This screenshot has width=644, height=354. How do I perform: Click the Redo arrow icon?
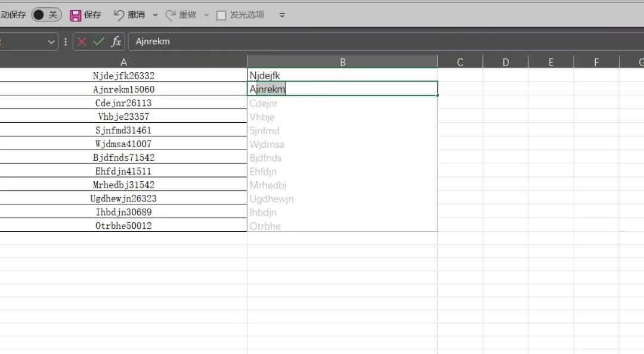point(170,15)
